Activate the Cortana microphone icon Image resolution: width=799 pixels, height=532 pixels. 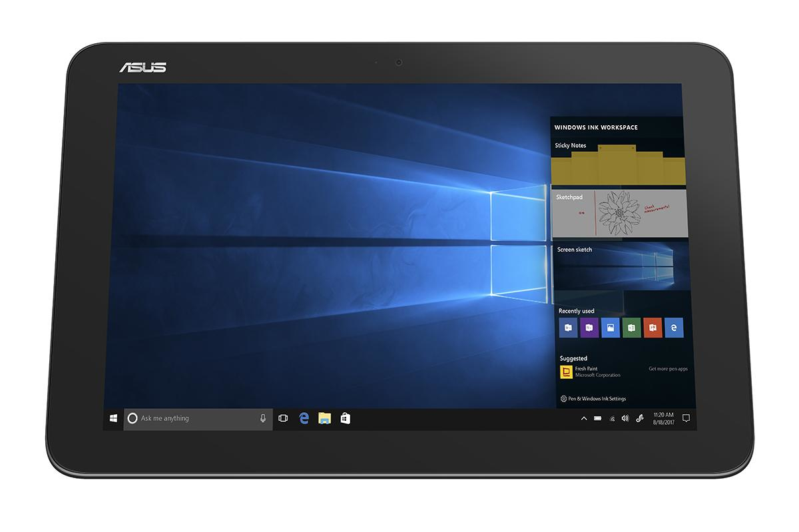coord(263,418)
